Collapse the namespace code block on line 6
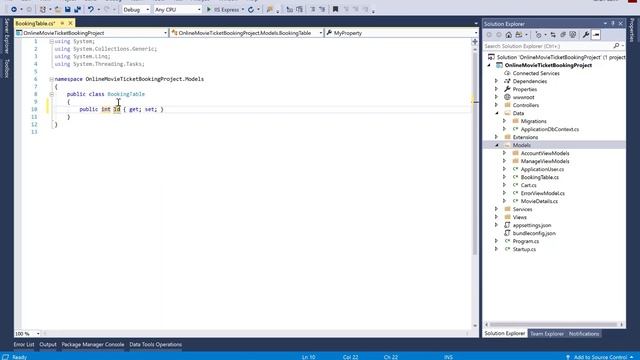Screen dimensions: 640x360 (x=51, y=79)
